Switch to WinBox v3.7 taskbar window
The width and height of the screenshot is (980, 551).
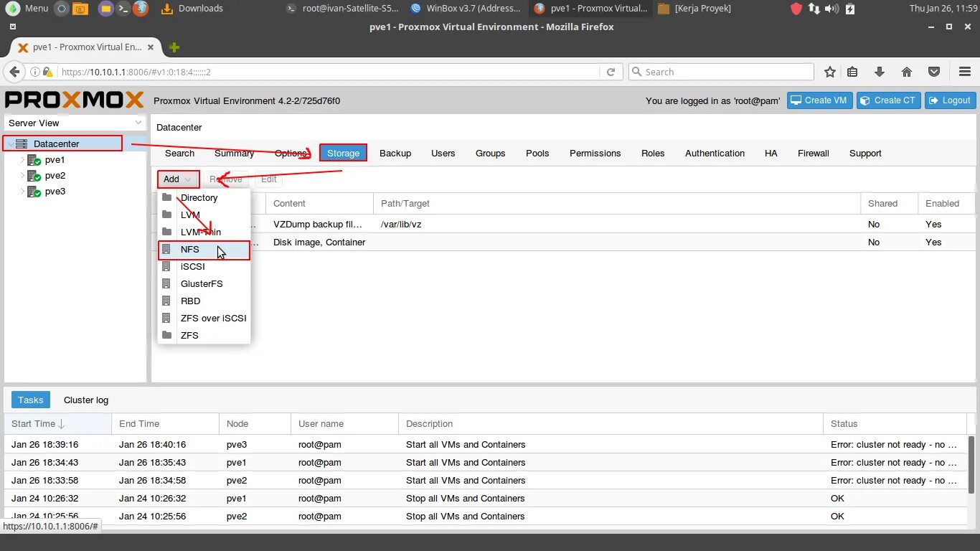[x=466, y=9]
